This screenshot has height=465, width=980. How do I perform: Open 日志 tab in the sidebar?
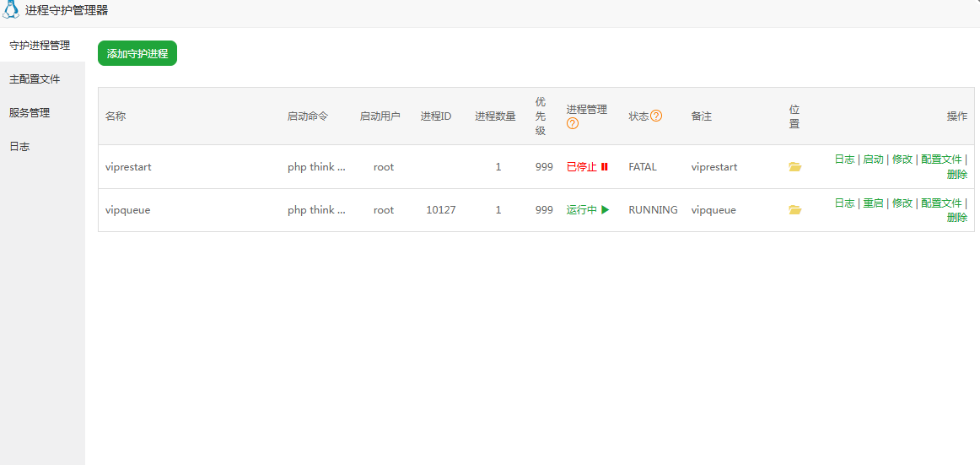click(x=19, y=147)
